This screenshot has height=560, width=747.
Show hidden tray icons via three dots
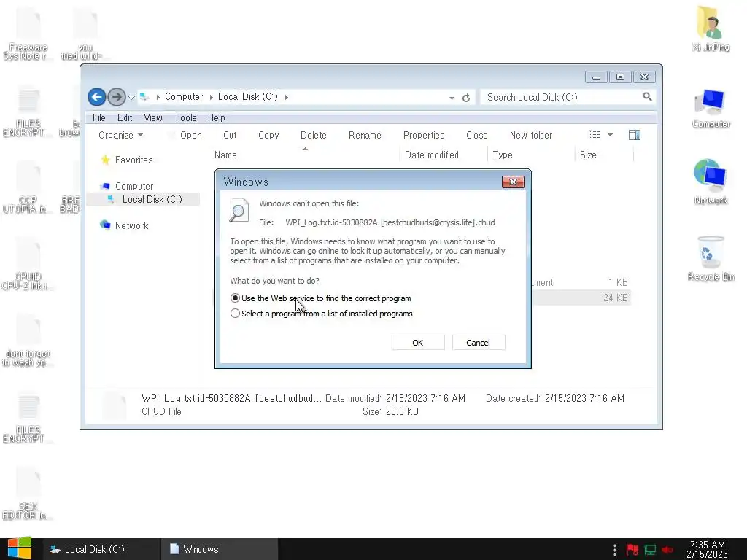click(x=614, y=550)
